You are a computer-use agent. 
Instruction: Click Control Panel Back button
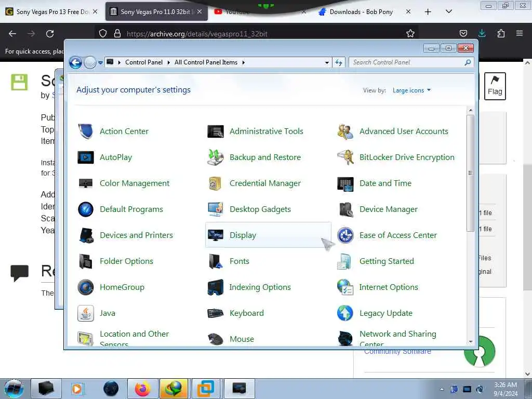(x=75, y=62)
